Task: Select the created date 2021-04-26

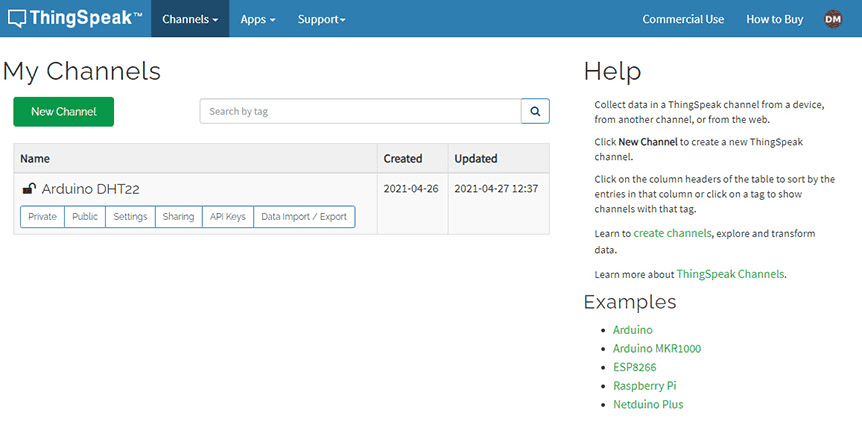Action: point(411,189)
